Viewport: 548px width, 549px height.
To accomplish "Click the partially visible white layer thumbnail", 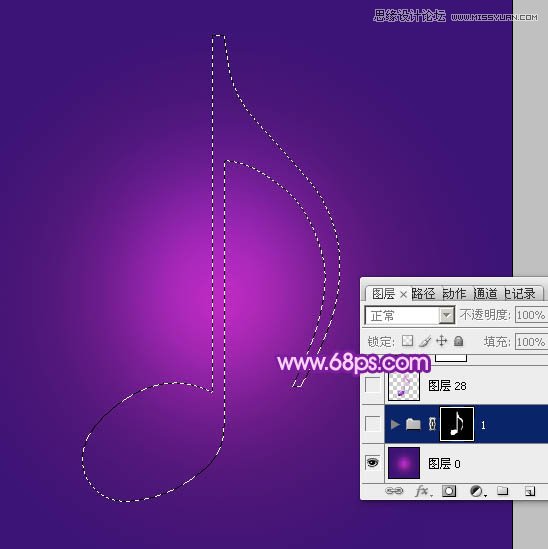I will [451, 358].
